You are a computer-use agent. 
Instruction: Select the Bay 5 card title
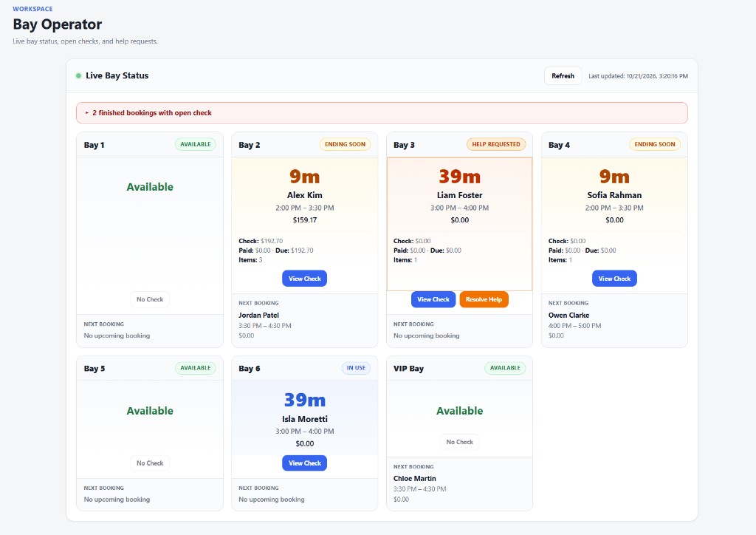pos(94,369)
